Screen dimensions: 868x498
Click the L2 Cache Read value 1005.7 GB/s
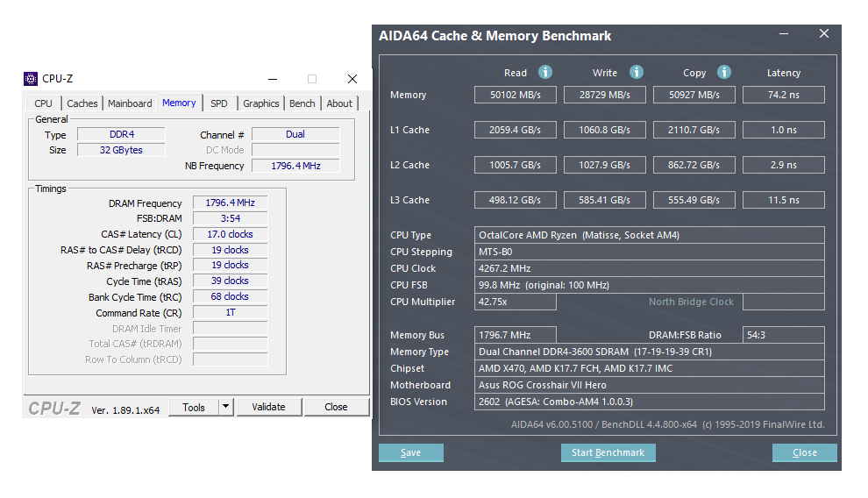[516, 165]
